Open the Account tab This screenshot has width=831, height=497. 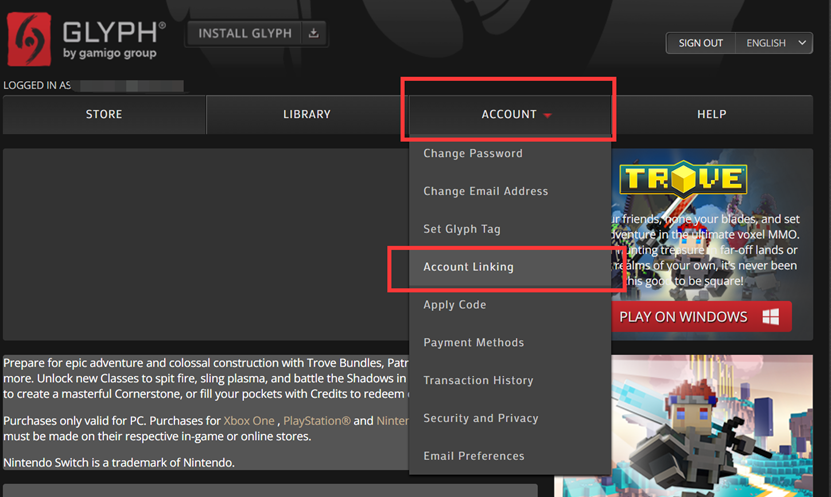coord(510,114)
